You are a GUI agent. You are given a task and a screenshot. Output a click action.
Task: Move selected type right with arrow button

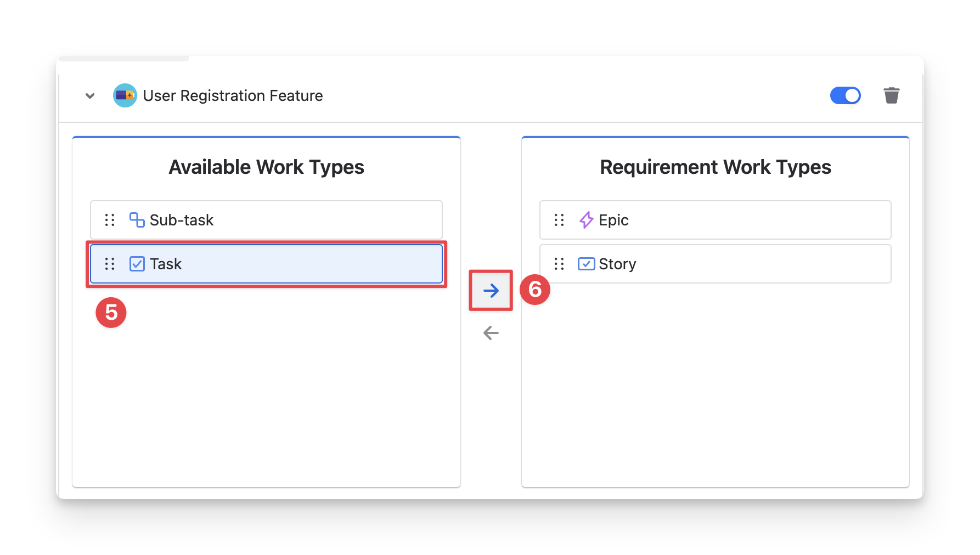pos(491,290)
